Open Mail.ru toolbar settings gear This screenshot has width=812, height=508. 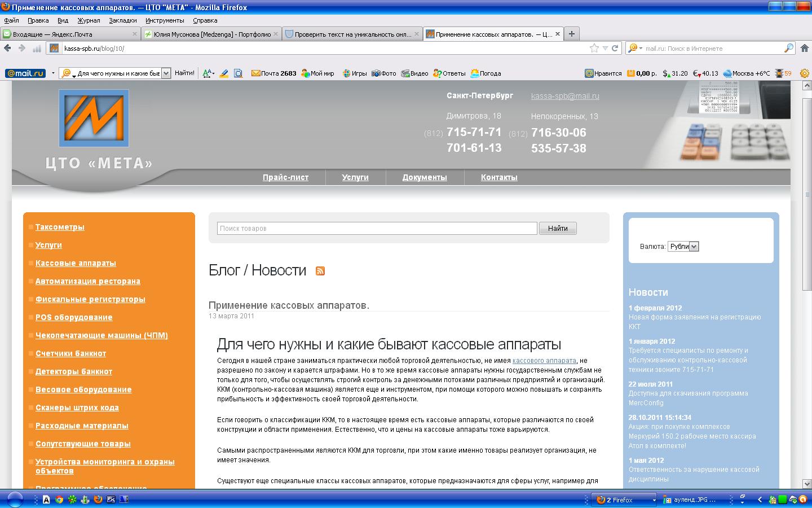tap(805, 73)
